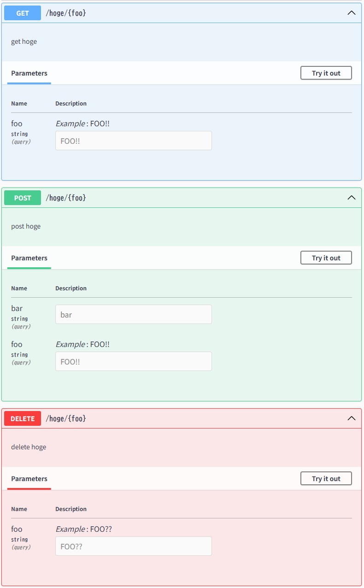Viewport: 364px width, 588px height.
Task: Click the 'delete hoge' description text
Action: pyautogui.click(x=29, y=447)
